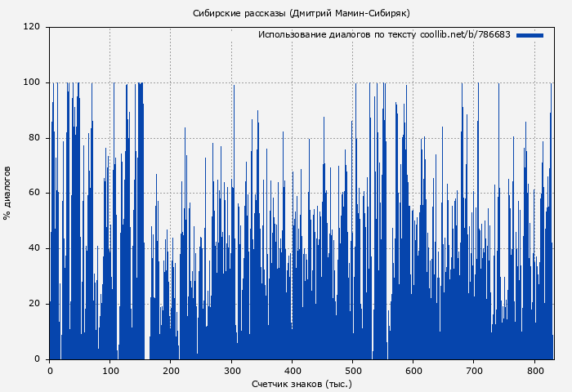Image resolution: width=572 pixels, height=392 pixels.
Task: Click the 80 tick on y-axis
Action: pyautogui.click(x=34, y=138)
